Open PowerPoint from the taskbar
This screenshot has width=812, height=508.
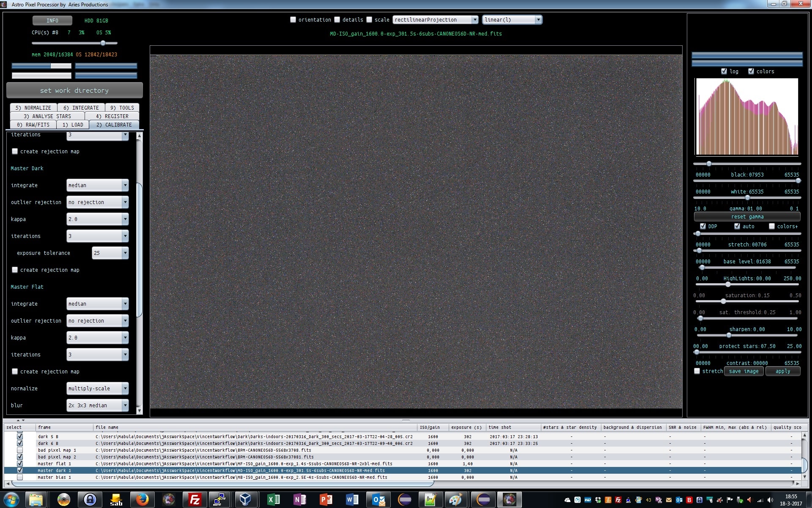click(x=326, y=500)
